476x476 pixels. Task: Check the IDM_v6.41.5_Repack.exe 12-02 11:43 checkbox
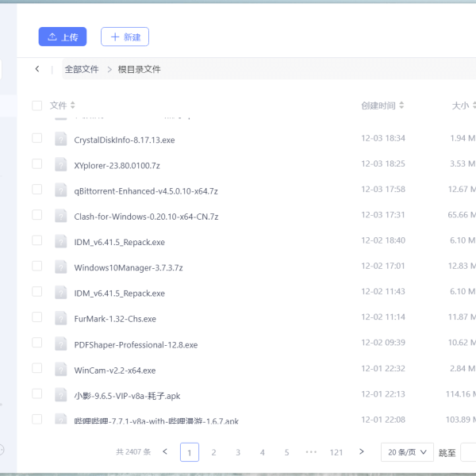pos(37,291)
